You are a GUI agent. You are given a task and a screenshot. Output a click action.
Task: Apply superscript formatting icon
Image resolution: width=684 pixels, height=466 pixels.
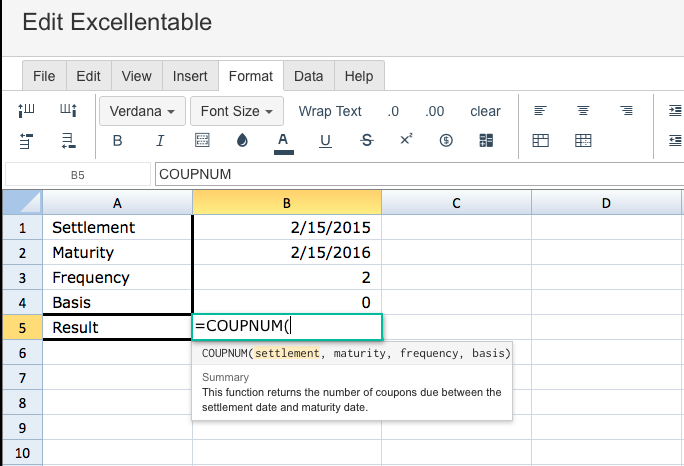pyautogui.click(x=406, y=139)
